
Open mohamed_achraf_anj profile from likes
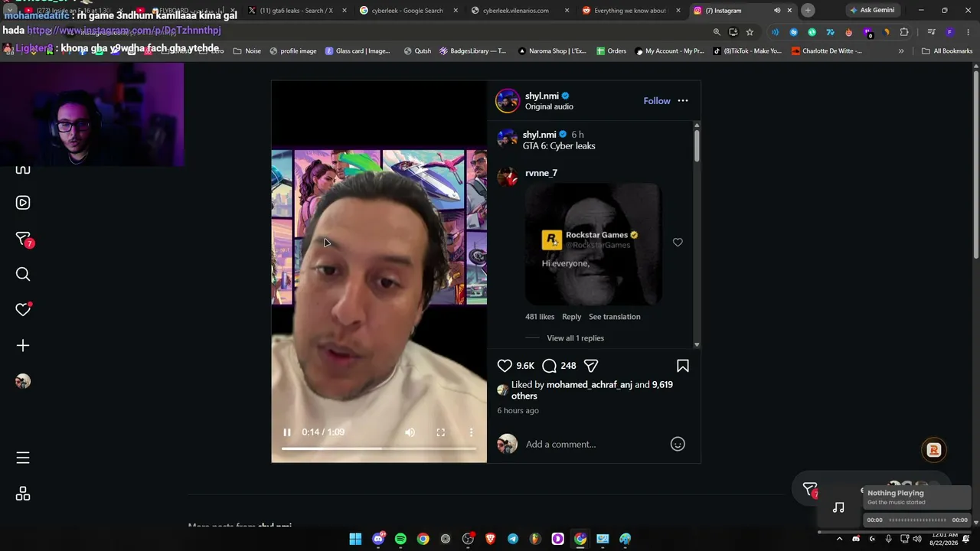(590, 385)
